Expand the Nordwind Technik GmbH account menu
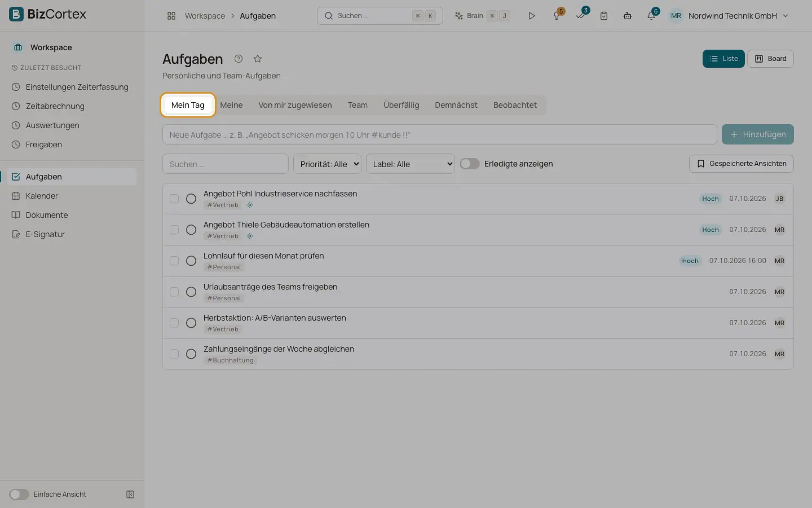This screenshot has height=508, width=812. (730, 16)
